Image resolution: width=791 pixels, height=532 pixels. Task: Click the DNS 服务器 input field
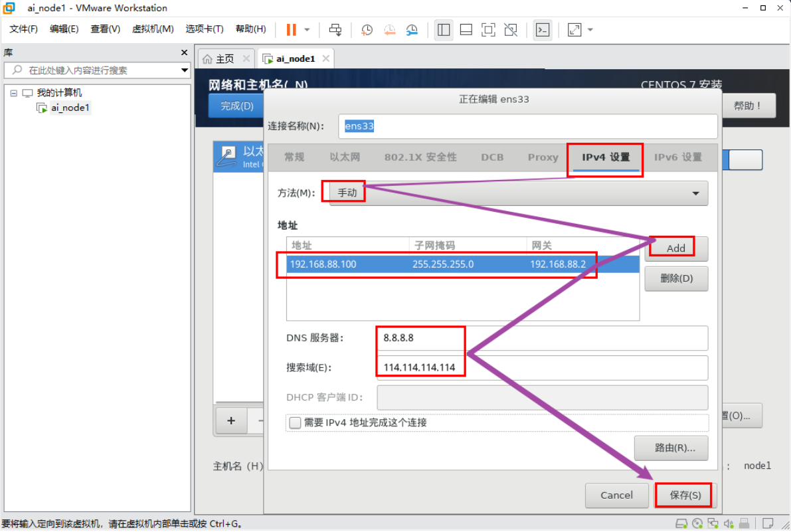coord(465,338)
